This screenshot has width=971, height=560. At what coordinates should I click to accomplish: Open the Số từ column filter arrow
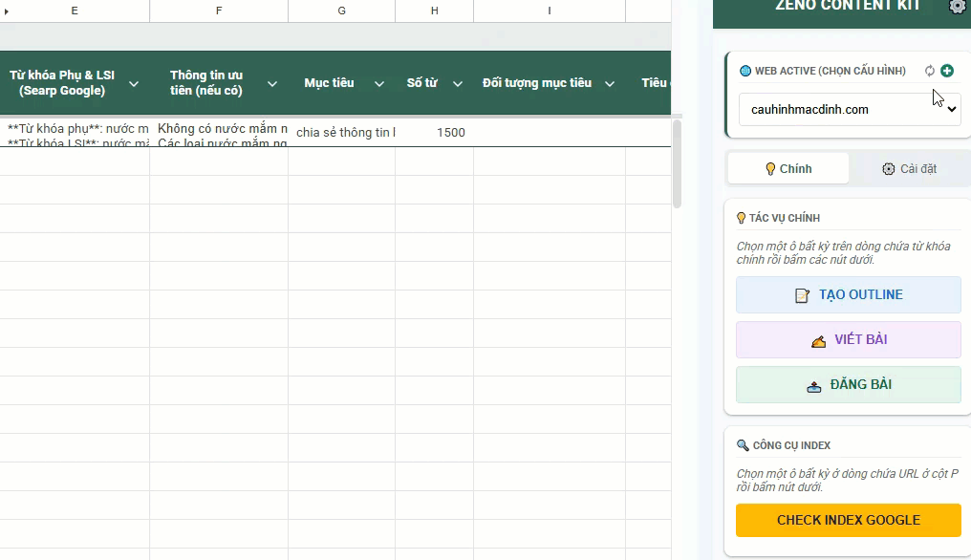point(458,84)
